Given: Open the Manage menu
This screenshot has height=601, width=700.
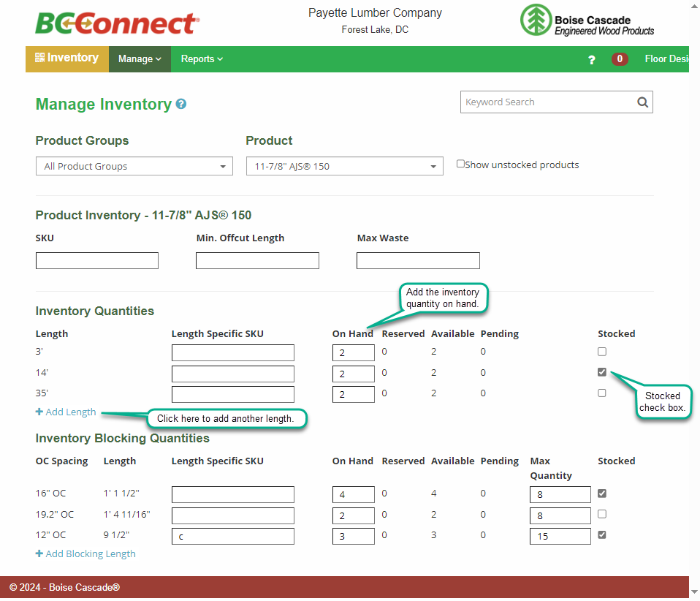Looking at the screenshot, I should point(139,59).
